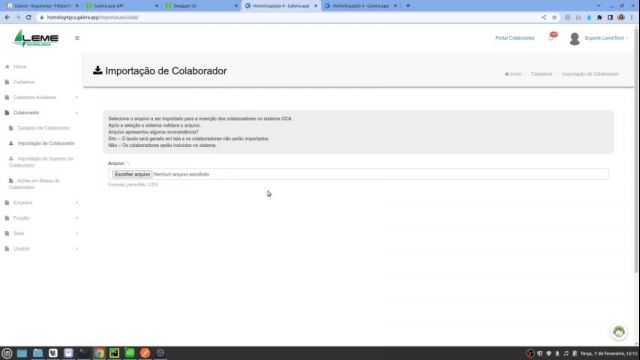Open the PyCharm-like icon in taskbar
Screen dimensions: 640x360
coord(114,353)
